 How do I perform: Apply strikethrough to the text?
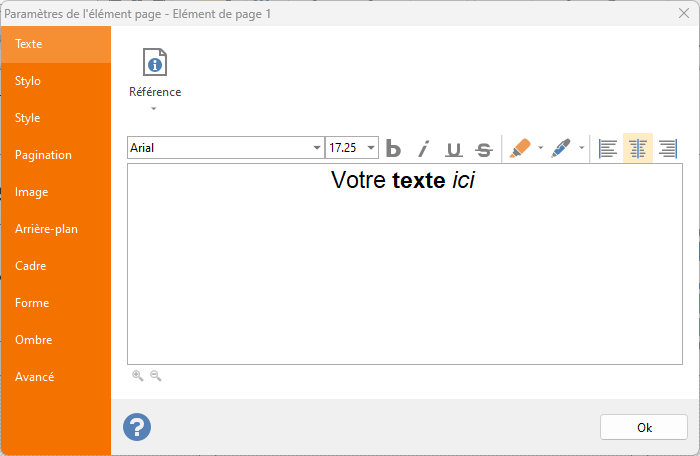click(484, 149)
